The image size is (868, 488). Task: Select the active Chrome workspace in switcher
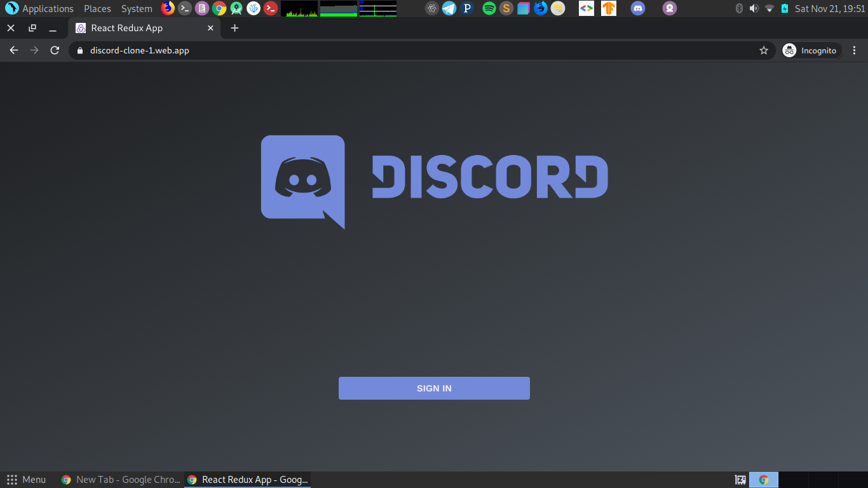coord(764,480)
